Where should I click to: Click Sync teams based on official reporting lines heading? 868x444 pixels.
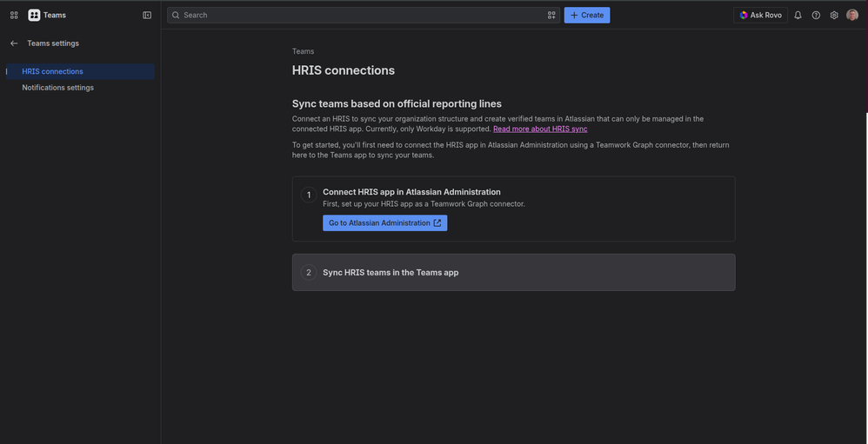click(397, 104)
